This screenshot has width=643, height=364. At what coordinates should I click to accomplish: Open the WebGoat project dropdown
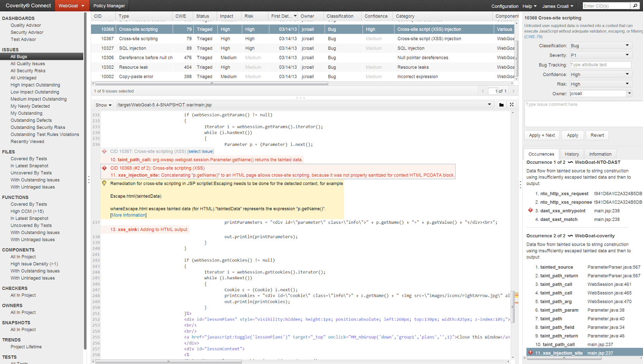[72, 6]
